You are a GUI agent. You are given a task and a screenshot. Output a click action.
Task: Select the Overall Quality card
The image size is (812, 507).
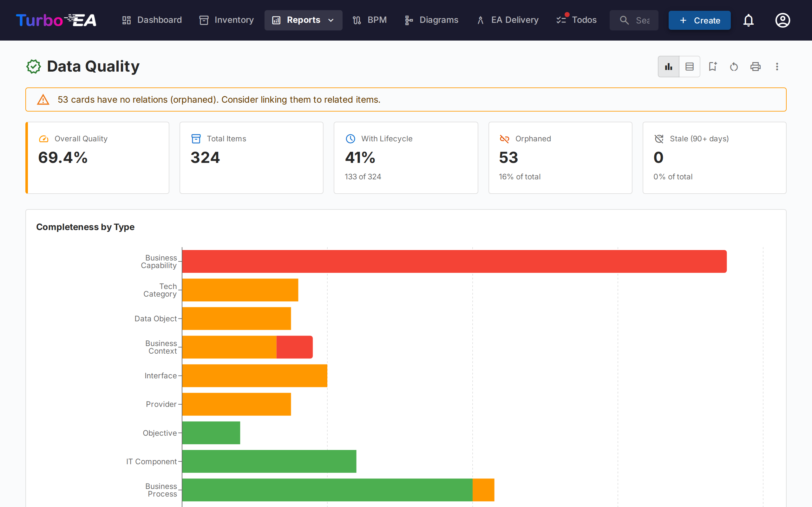(97, 157)
